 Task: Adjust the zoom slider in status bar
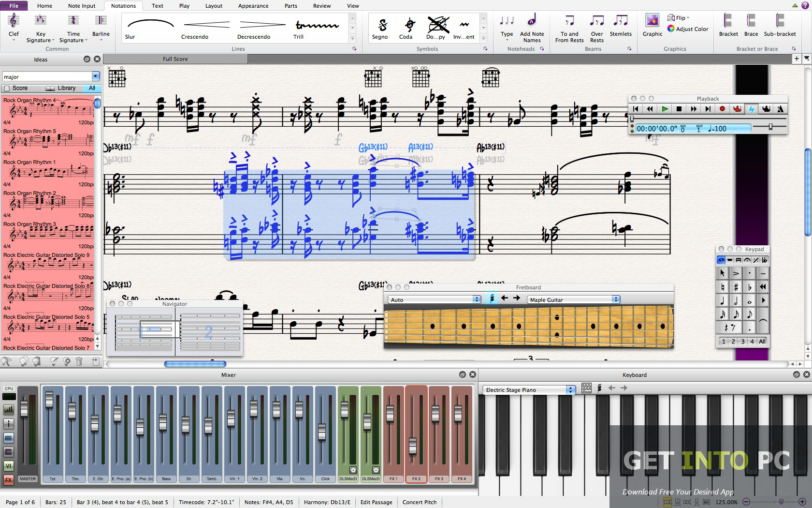coord(781,502)
